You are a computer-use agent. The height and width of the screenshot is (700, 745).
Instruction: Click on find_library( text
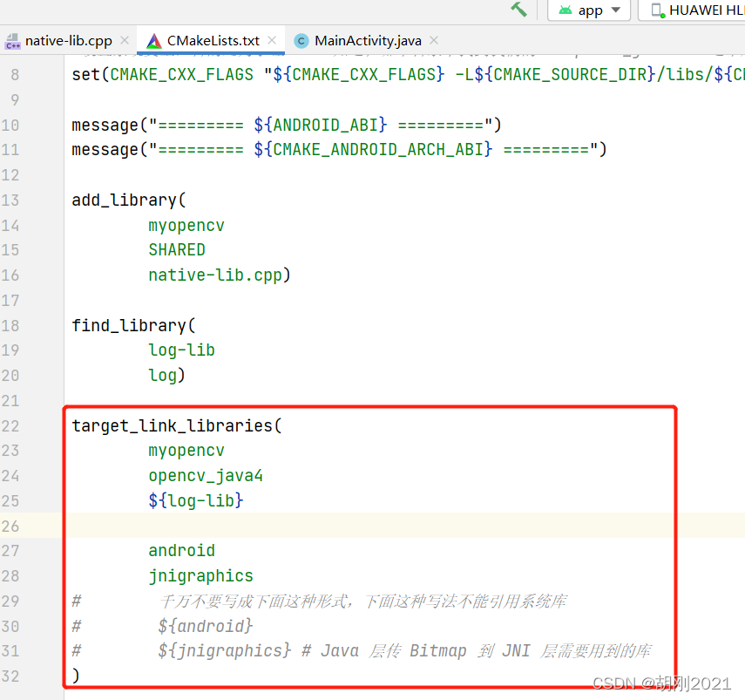click(x=133, y=325)
